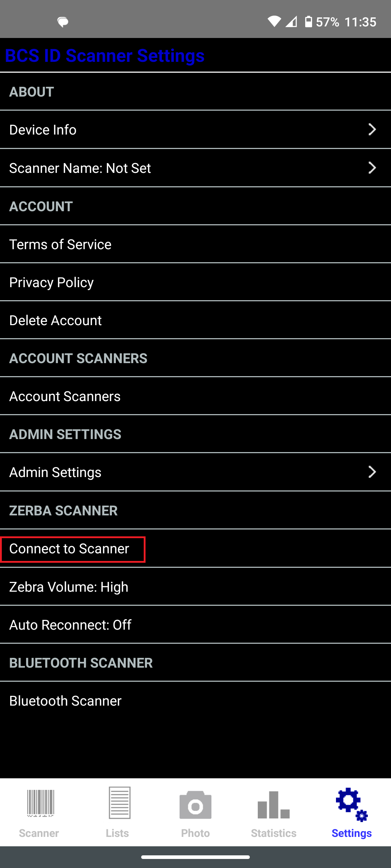Tap the Wi-Fi status icon
391x868 pixels.
pyautogui.click(x=274, y=22)
